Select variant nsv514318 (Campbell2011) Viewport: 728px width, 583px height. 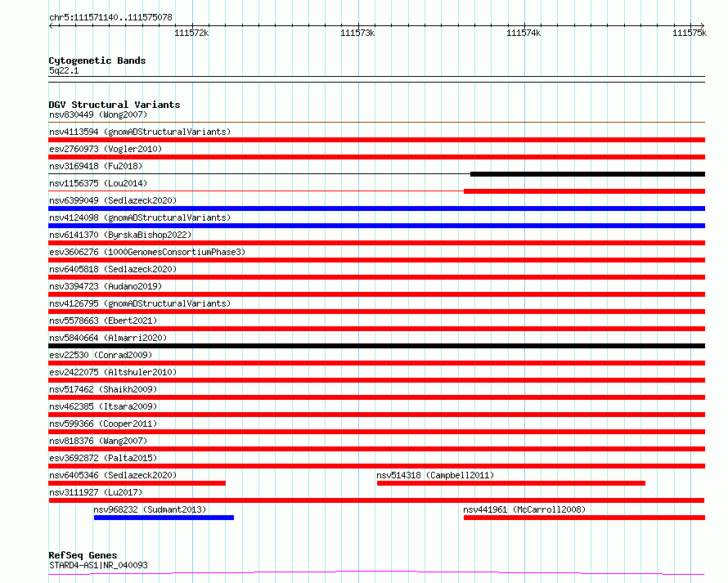click(435, 475)
